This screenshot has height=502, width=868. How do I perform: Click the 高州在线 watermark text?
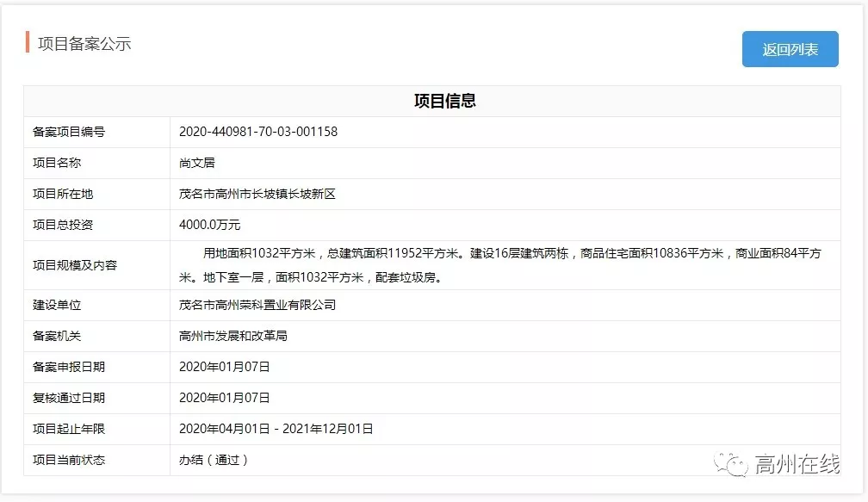797,461
